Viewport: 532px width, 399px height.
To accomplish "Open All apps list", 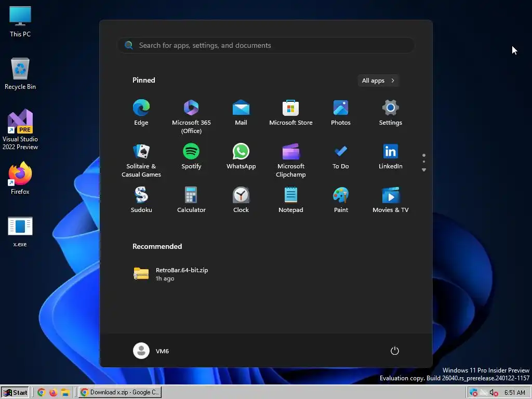I will point(378,81).
